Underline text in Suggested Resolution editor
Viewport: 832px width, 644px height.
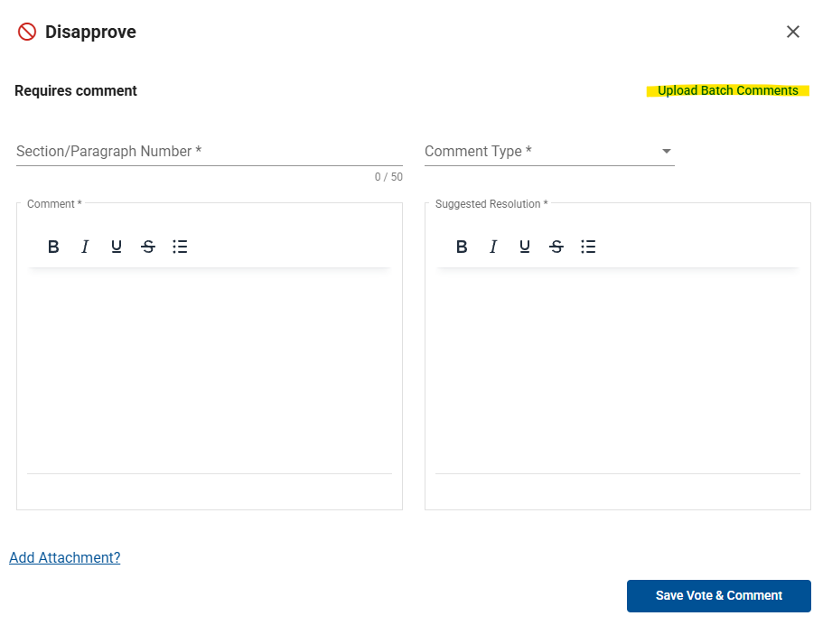coord(525,247)
